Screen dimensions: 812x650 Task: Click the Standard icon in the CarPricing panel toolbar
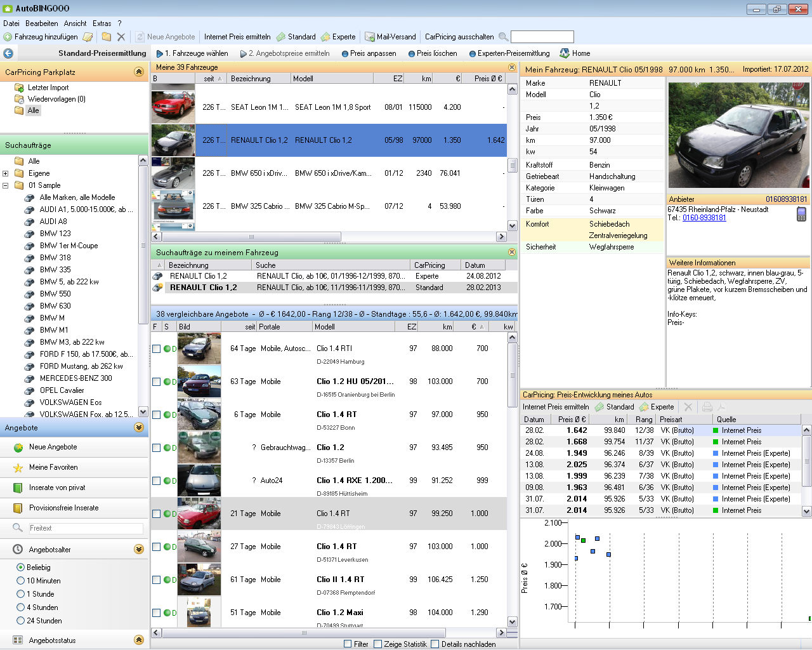coord(599,407)
